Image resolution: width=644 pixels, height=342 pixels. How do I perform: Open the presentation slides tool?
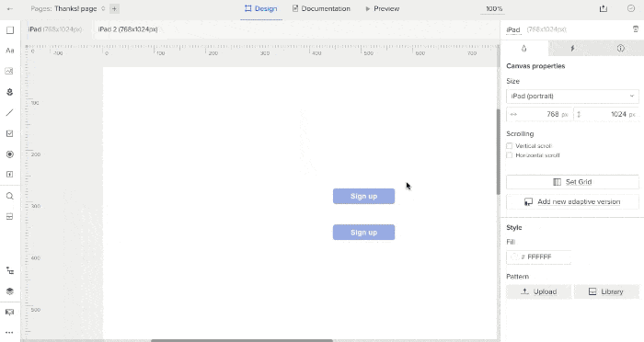point(9,313)
